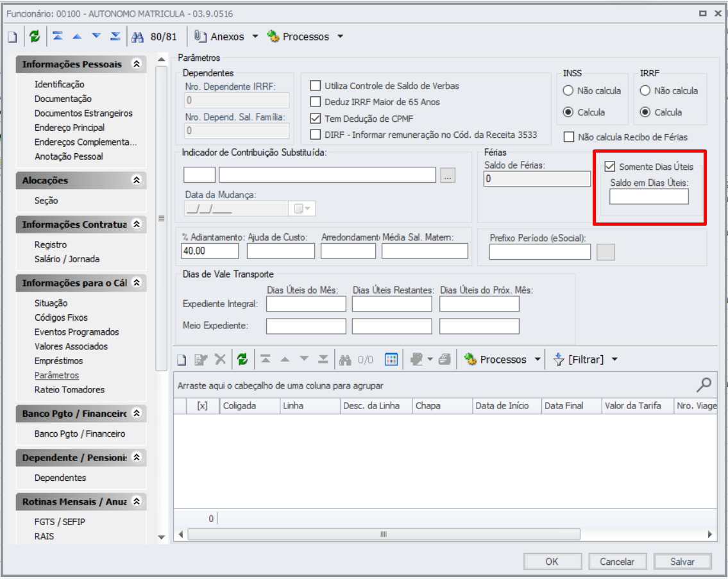
Task: Refresh the employee record with green arrows icon
Action: pos(35,36)
